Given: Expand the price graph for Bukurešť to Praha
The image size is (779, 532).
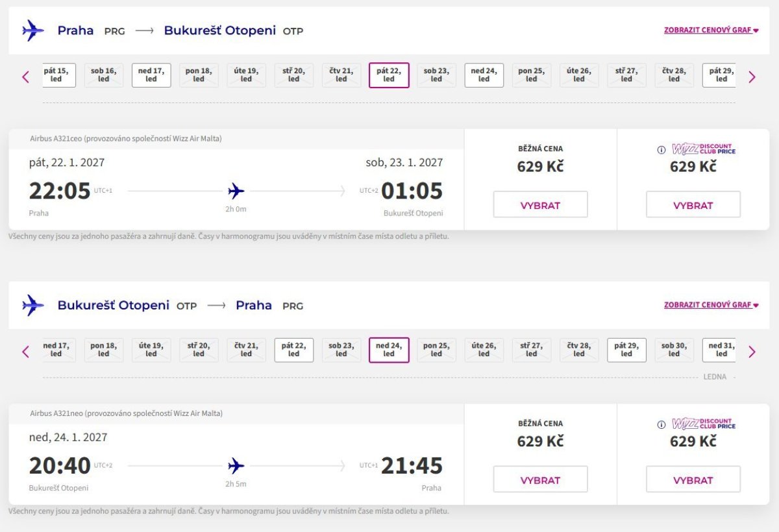Looking at the screenshot, I should pos(711,305).
